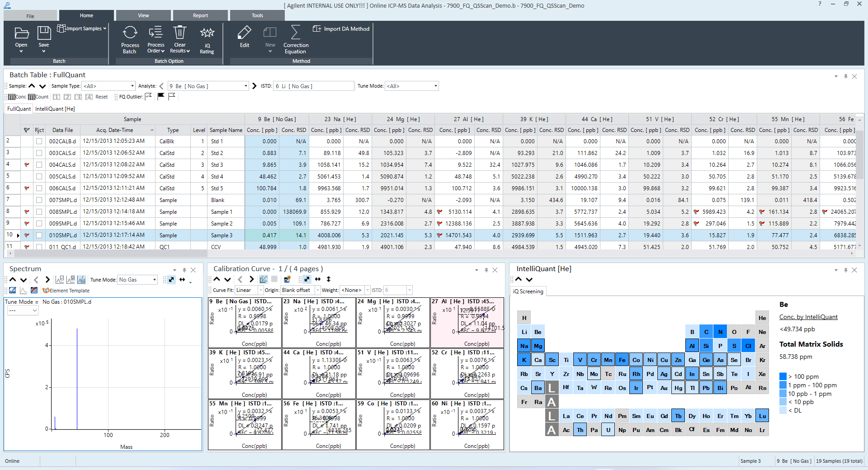The image size is (868, 470).
Task: Check the Rjct box for 004CALS.d
Action: [39, 165]
